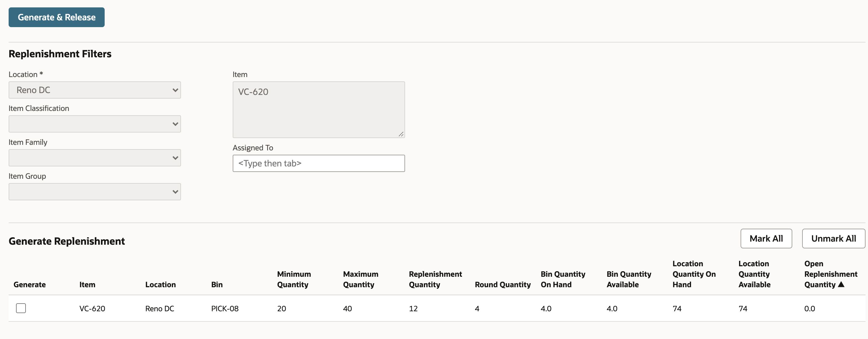The height and width of the screenshot is (339, 868).
Task: Click the Replenishment Quantity column header
Action: pos(435,279)
